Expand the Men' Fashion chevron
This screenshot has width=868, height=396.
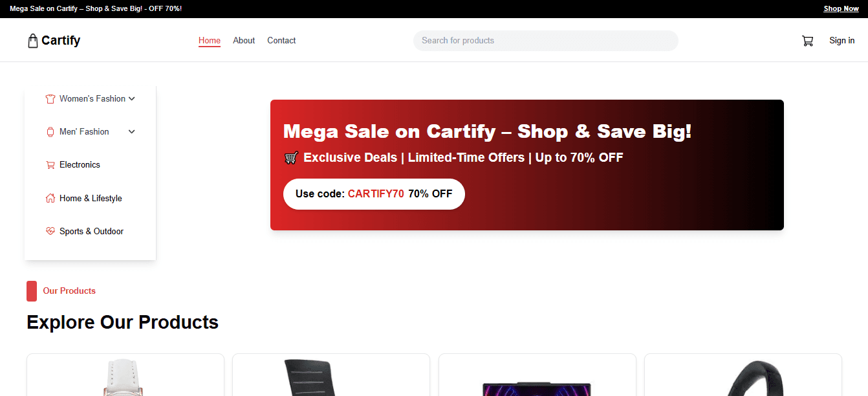coord(132,132)
